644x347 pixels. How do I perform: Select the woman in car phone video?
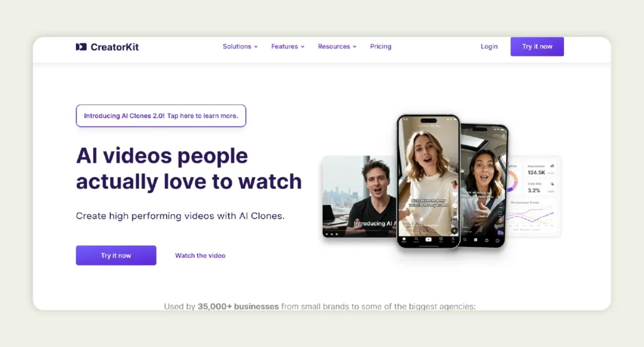[x=484, y=185]
